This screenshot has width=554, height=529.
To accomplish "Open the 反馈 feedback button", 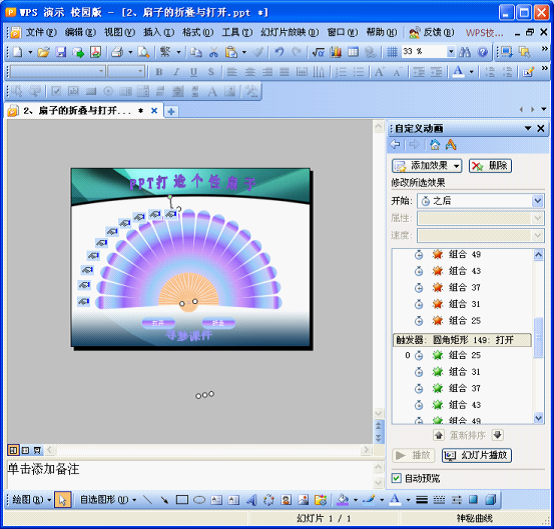I will pos(431,33).
